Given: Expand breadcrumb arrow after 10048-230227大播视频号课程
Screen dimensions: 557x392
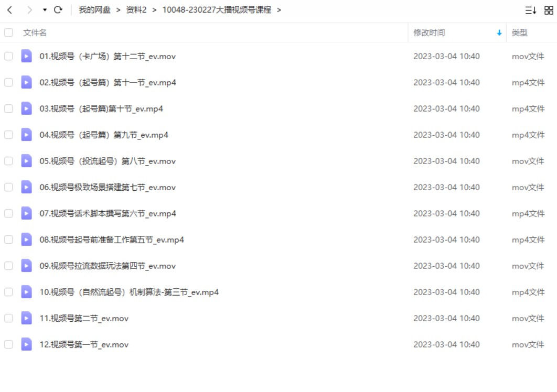Looking at the screenshot, I should pos(279,10).
